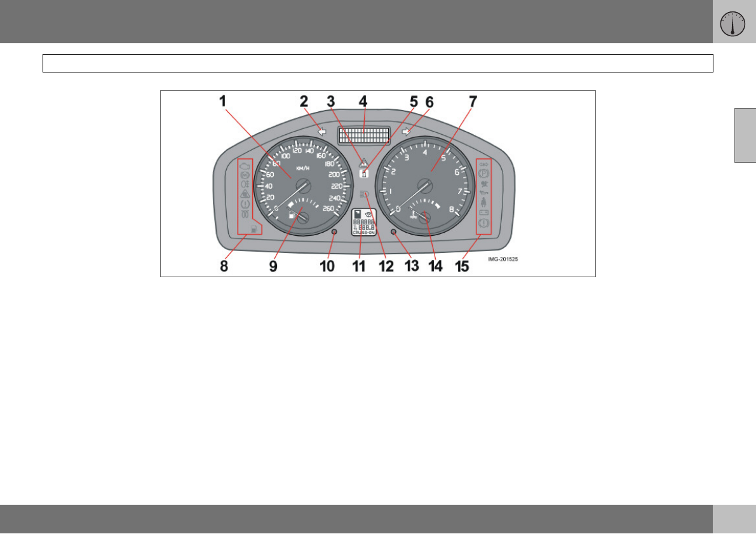Click the red warning triangle symbol
Viewport: 756px width, 534px height.
coord(364,162)
